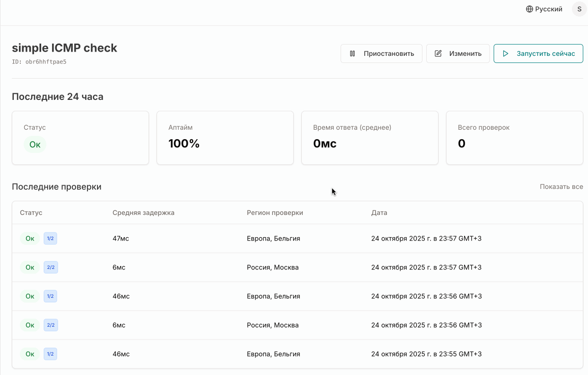Click the Средняя задержка column header
588x375 pixels.
[143, 213]
